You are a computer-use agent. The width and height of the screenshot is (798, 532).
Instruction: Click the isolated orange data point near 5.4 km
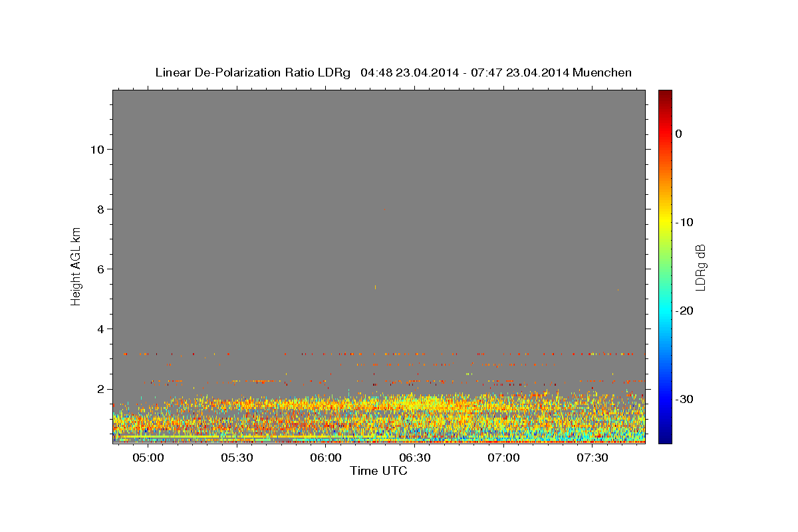(376, 287)
